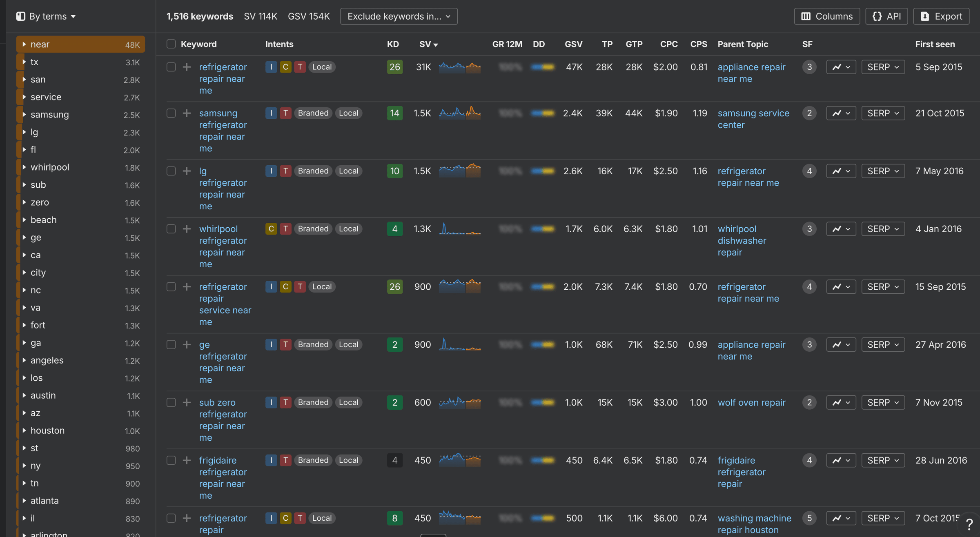Click the Export download button
This screenshot has width=980, height=537.
(941, 16)
